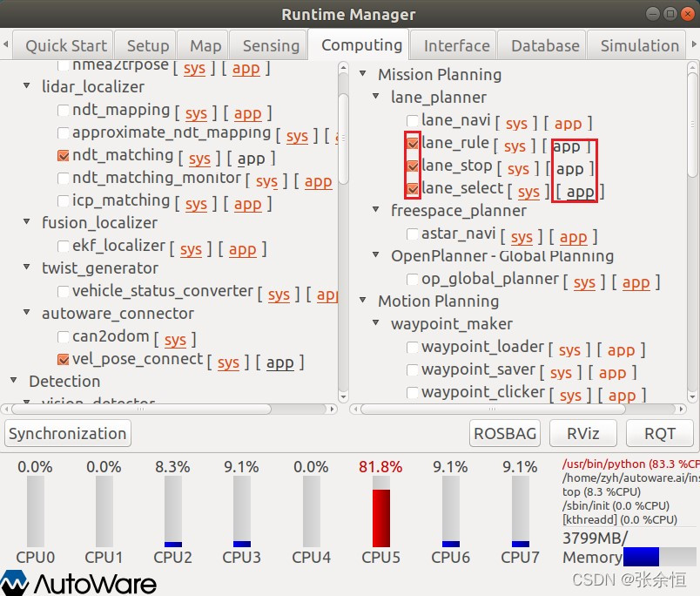Collapse the lane_planner tree node

click(376, 96)
